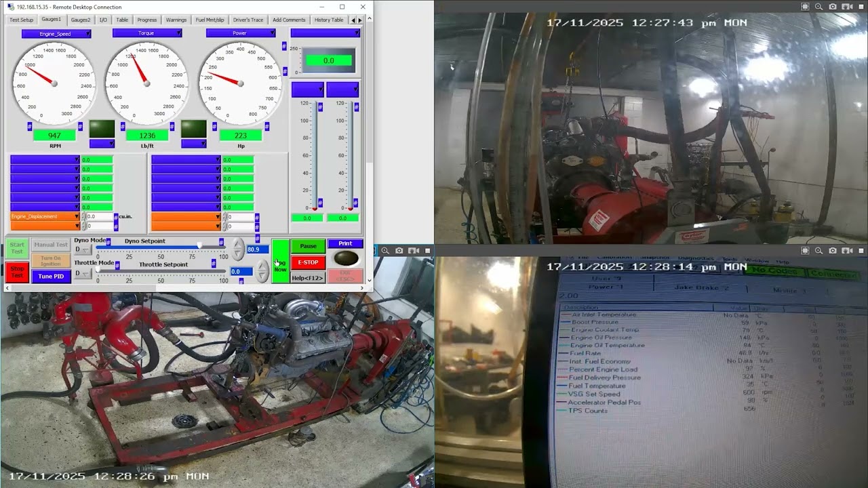
Task: Click the Remote Desktop Connection title bar icon
Action: click(x=10, y=7)
